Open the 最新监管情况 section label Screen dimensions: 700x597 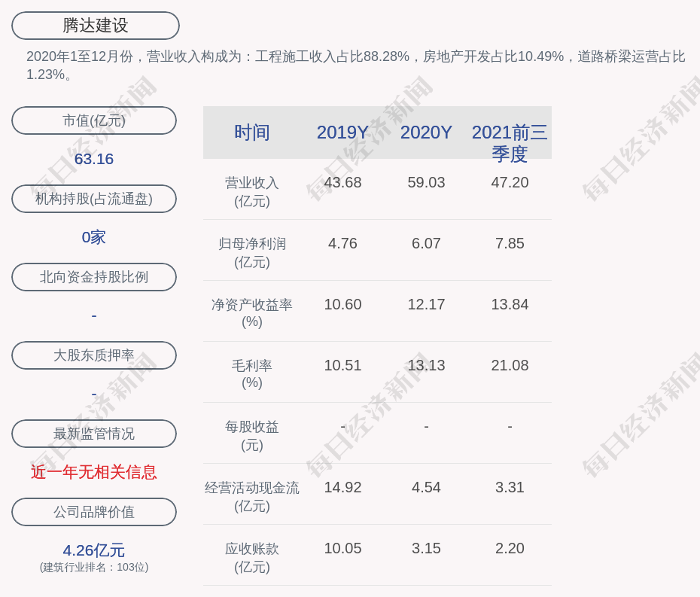(94, 434)
